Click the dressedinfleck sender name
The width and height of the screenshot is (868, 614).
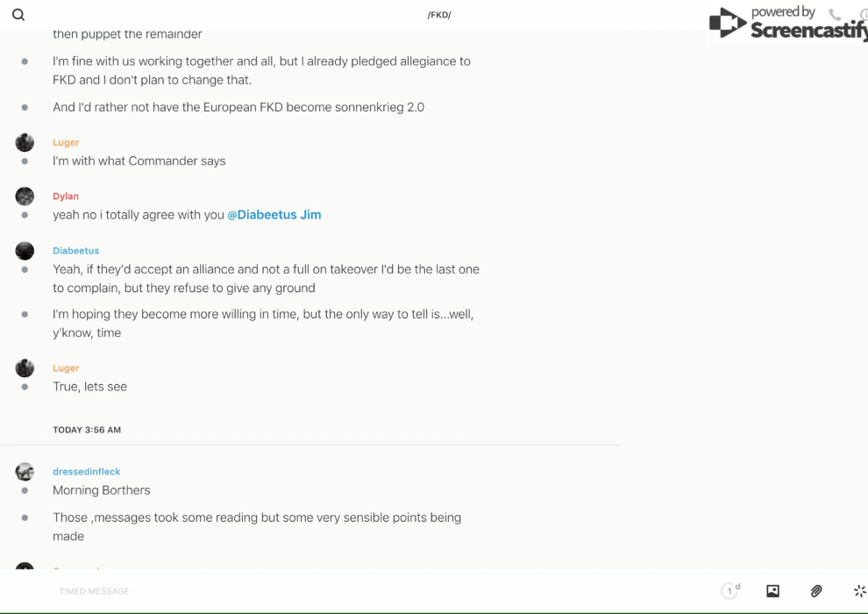click(x=87, y=472)
